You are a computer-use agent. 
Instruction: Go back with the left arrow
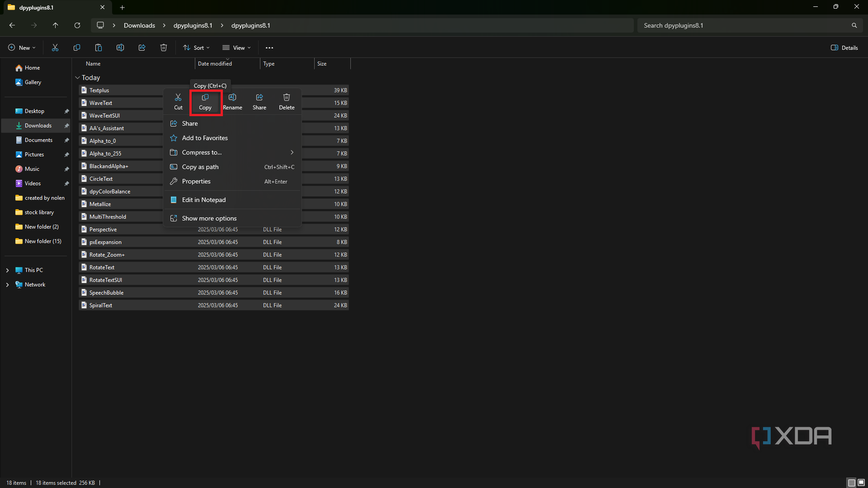coord(12,25)
